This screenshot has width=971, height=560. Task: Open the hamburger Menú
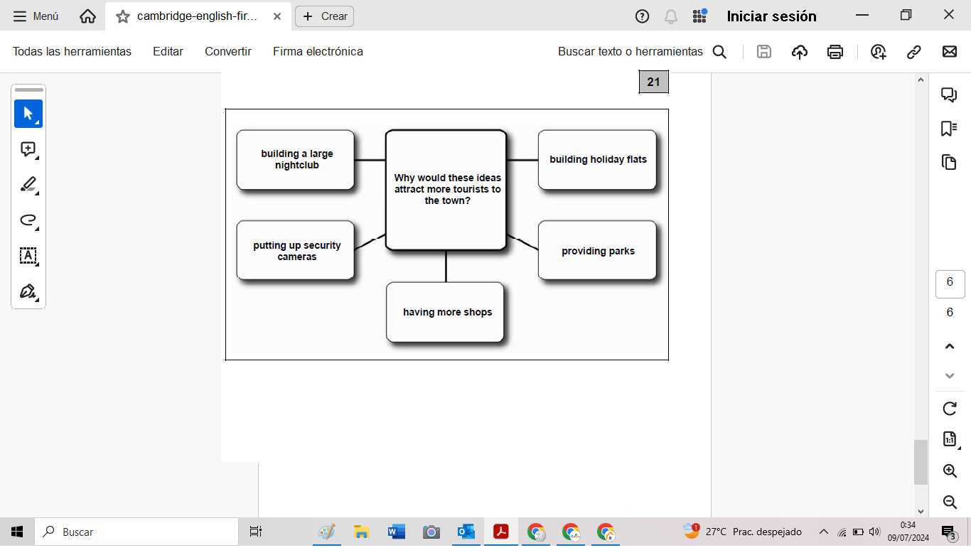point(19,16)
